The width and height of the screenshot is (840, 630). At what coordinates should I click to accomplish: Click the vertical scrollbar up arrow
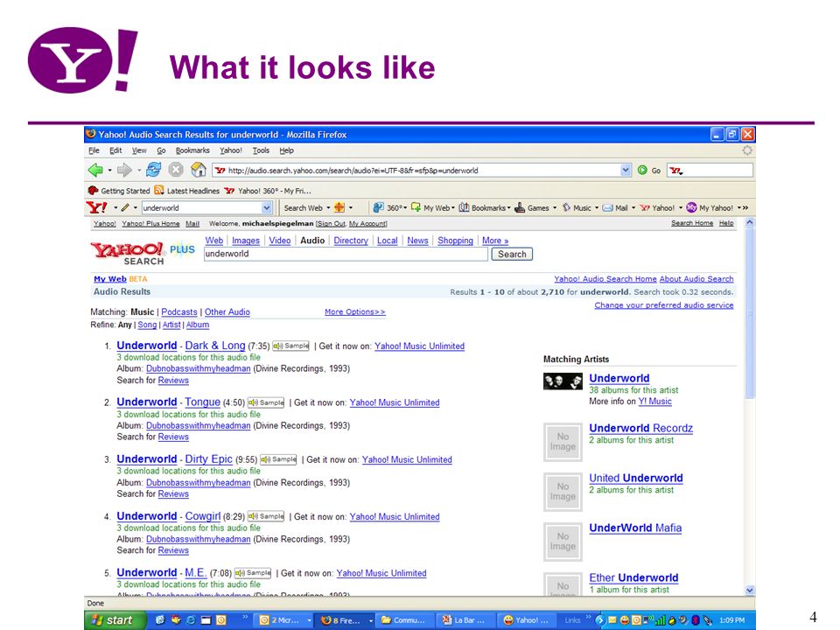coord(750,221)
